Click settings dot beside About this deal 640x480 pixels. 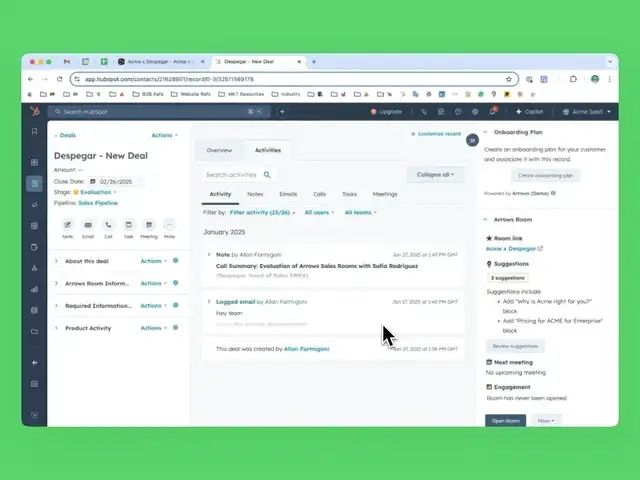pos(176,260)
